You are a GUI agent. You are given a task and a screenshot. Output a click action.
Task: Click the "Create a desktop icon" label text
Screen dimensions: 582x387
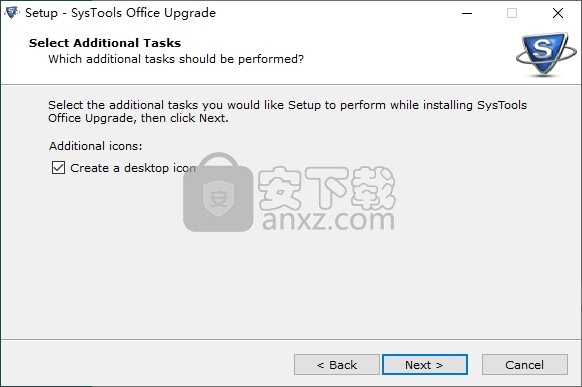pyautogui.click(x=133, y=168)
